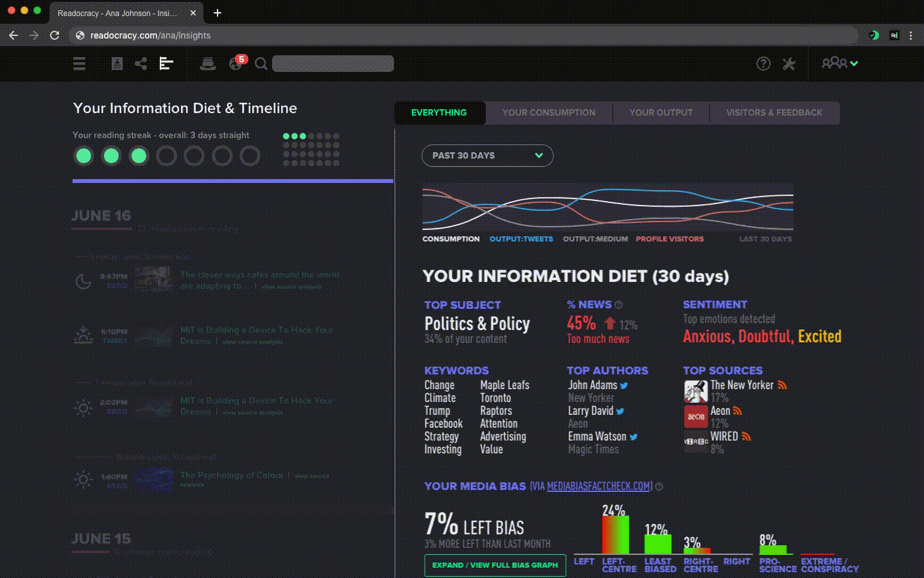Open the hamburger main menu
Image resolution: width=924 pixels, height=578 pixels.
click(x=79, y=64)
